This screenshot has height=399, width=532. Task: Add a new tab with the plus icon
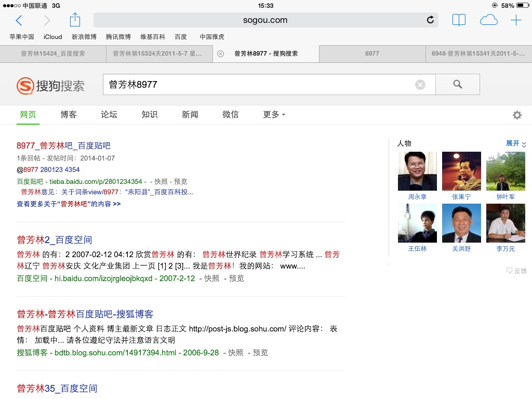516,20
